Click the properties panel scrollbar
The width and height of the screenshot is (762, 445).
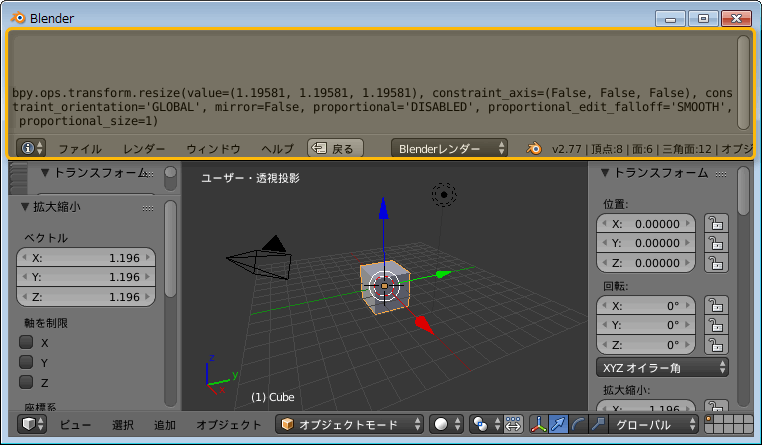click(x=743, y=190)
